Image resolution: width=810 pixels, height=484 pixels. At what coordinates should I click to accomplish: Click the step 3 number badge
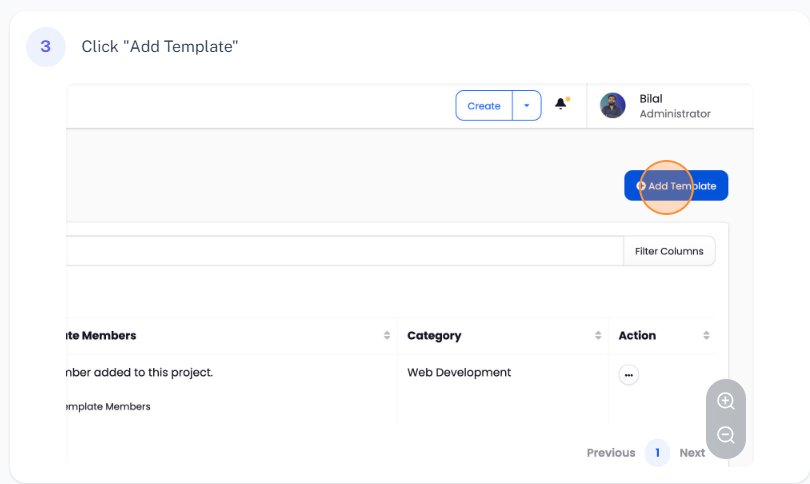(x=46, y=47)
